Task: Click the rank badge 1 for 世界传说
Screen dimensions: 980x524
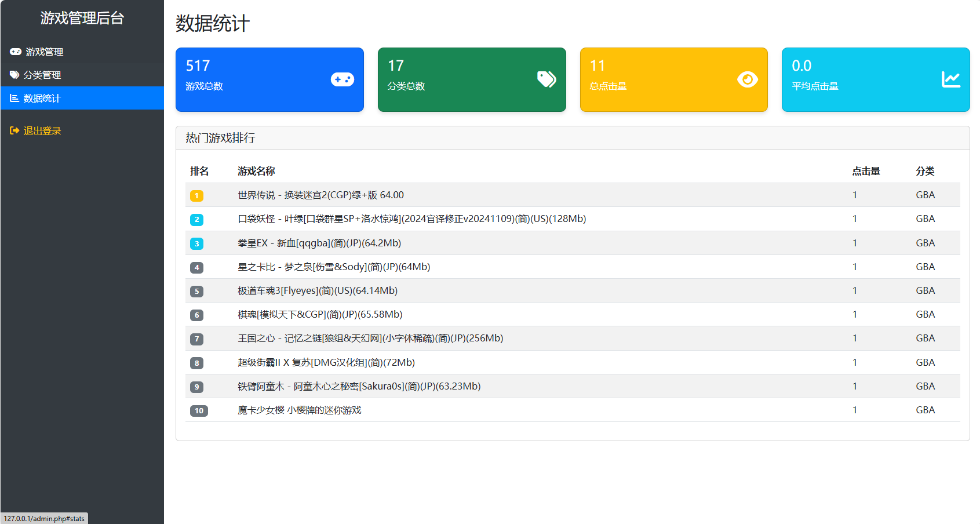Action: pyautogui.click(x=197, y=195)
